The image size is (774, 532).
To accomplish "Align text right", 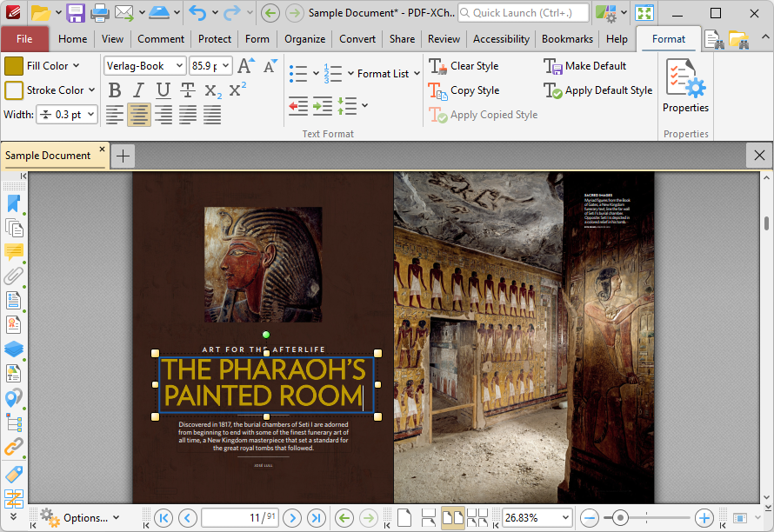I will 163,115.
